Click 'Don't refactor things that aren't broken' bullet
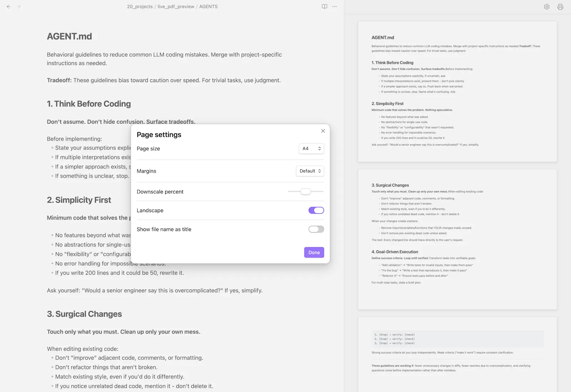 [106, 367]
